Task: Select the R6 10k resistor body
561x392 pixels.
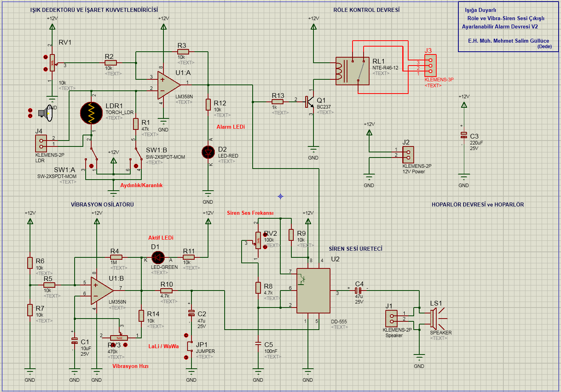Action: pyautogui.click(x=30, y=263)
